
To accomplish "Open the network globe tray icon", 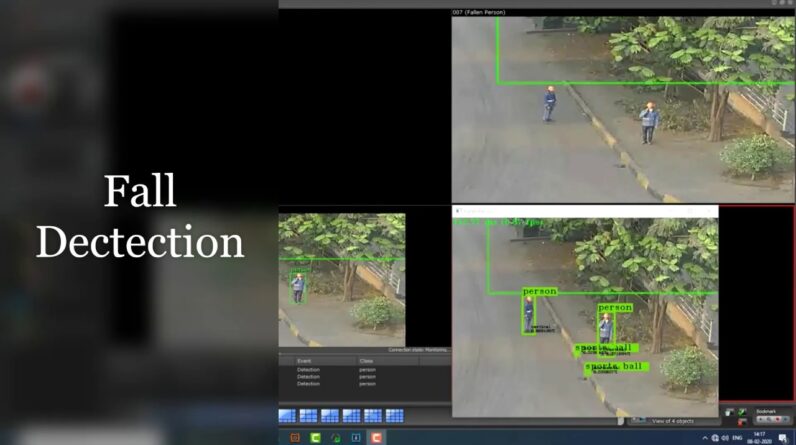I will click(x=715, y=438).
